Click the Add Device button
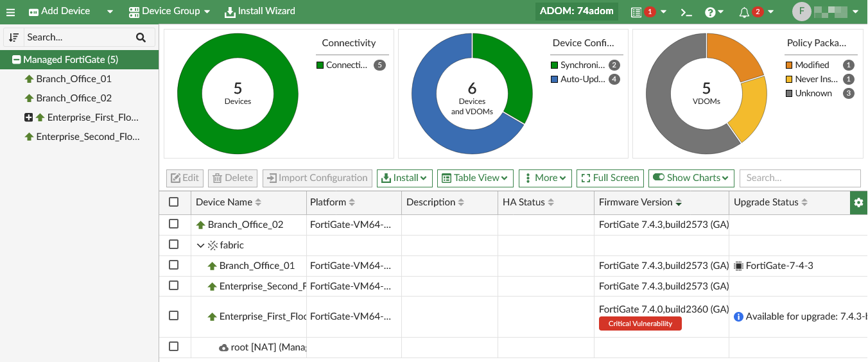This screenshot has height=362, width=868. tap(59, 12)
